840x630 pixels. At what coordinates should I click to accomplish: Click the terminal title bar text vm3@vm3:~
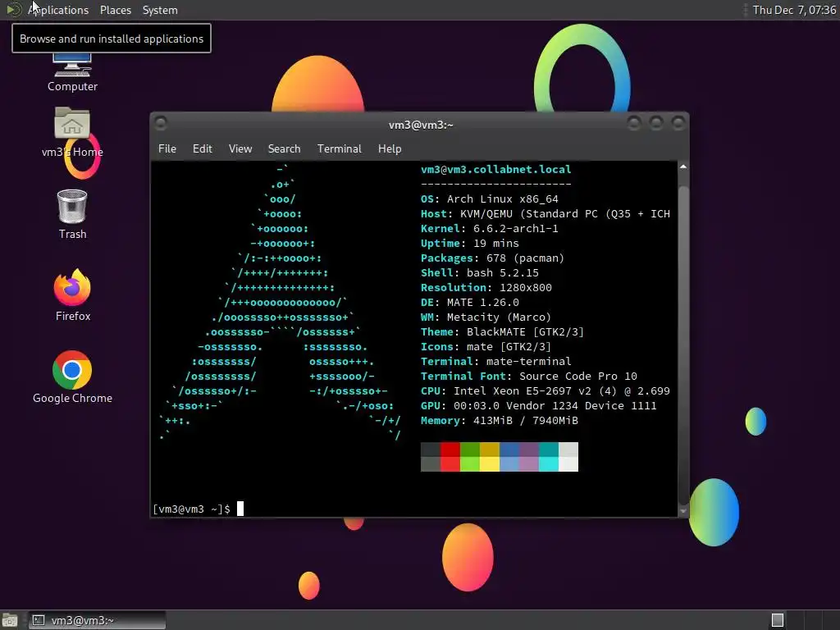[421, 125]
